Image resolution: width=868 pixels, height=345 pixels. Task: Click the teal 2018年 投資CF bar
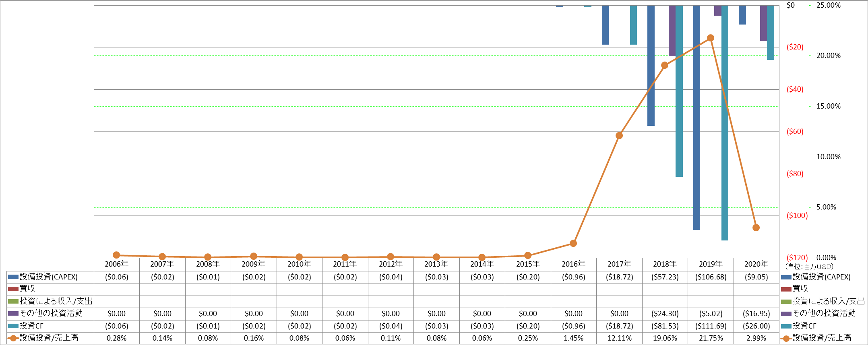(x=679, y=91)
